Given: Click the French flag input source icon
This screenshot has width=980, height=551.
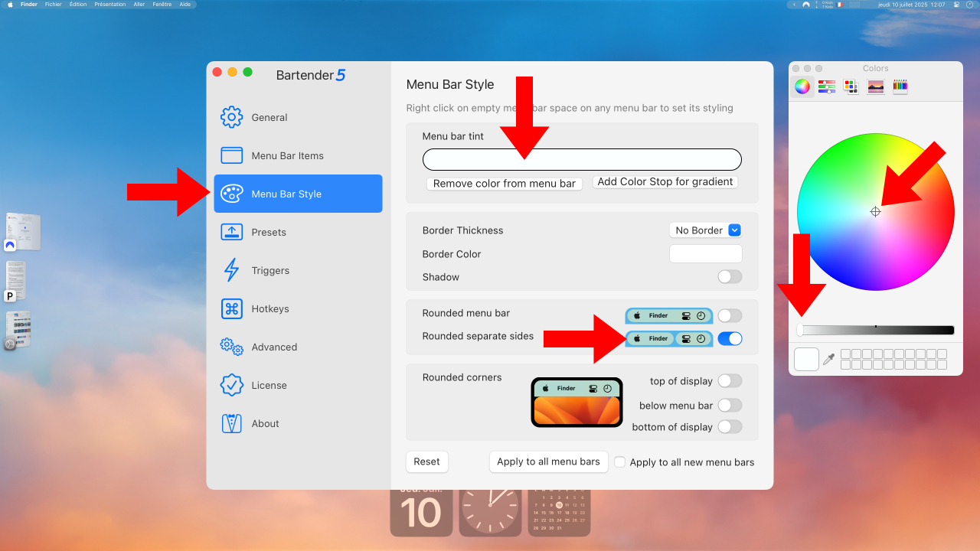Looking at the screenshot, I should tap(839, 5).
